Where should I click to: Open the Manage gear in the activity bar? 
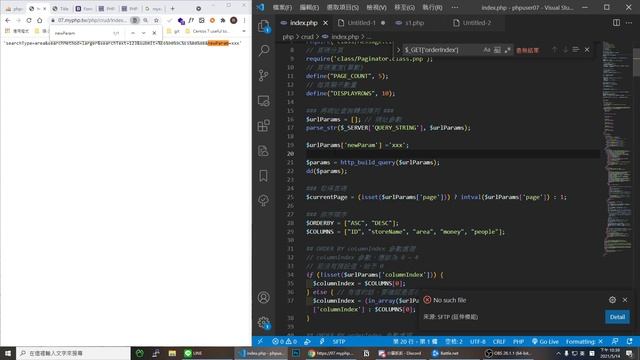pos(264,322)
